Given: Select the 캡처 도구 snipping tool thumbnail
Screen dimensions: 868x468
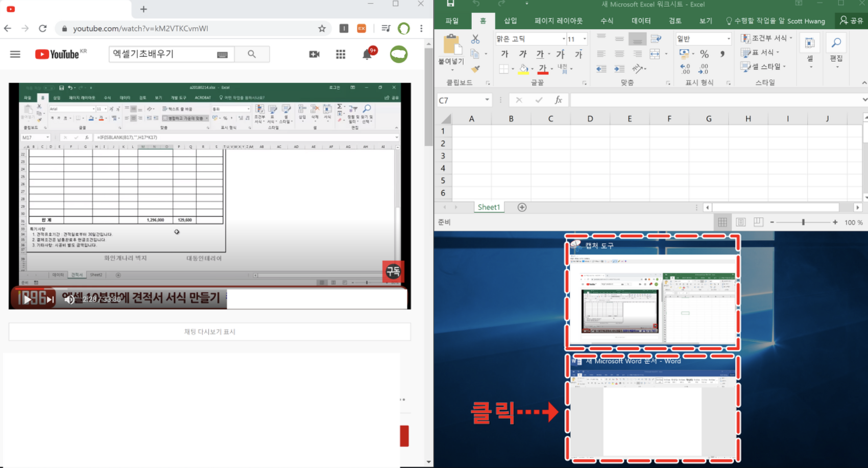Looking at the screenshot, I should coord(653,293).
